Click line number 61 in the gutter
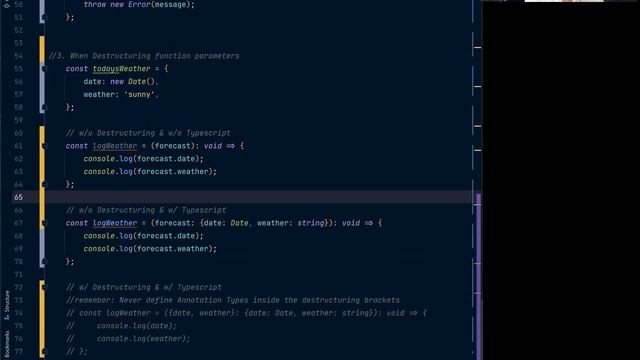The width and height of the screenshot is (640, 360). tap(18, 146)
